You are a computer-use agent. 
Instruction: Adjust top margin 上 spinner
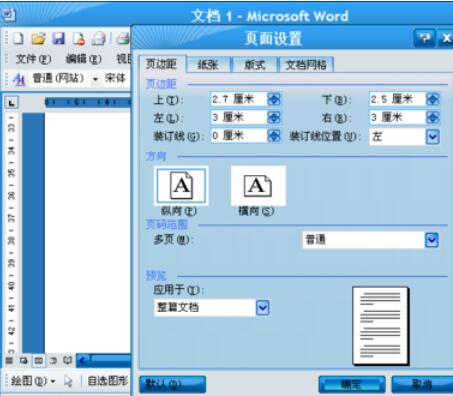[x=274, y=99]
